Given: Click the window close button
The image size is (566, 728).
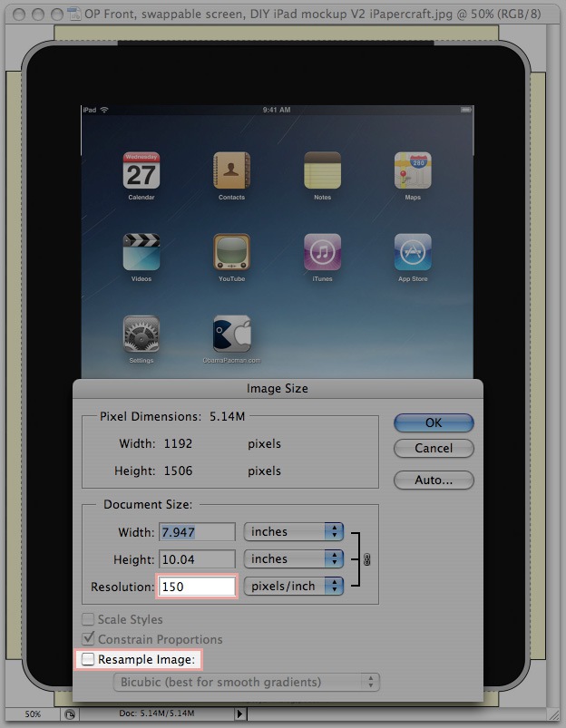Looking at the screenshot, I should coord(19,15).
